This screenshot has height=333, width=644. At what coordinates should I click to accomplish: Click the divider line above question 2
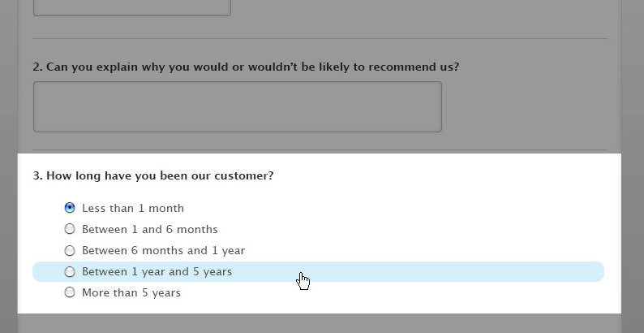tap(320, 38)
